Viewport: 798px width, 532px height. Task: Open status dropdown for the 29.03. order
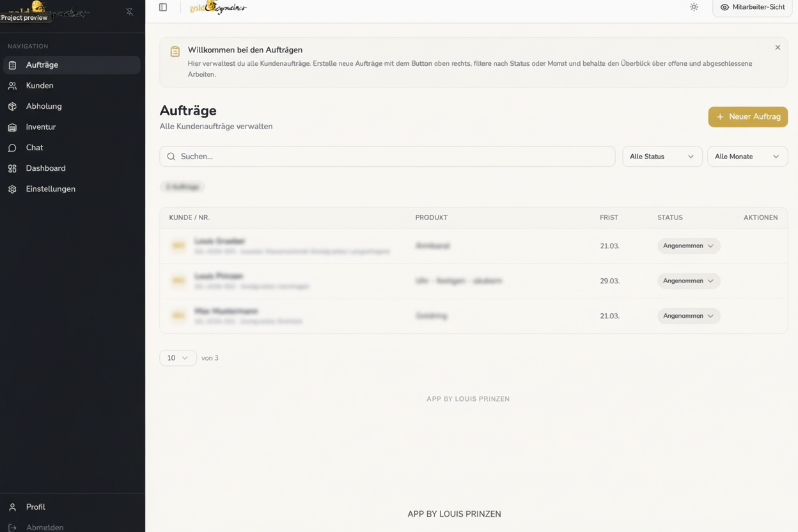688,281
